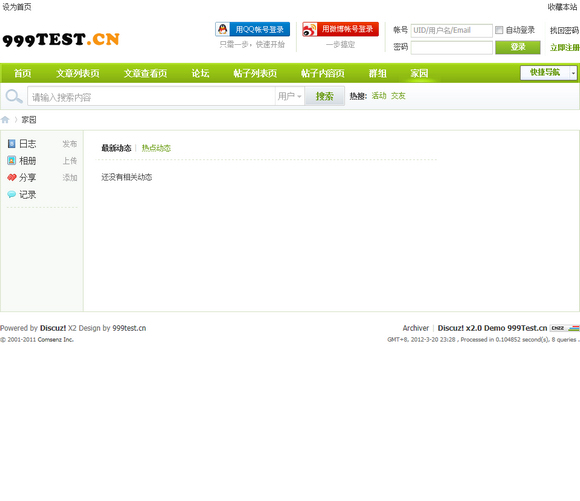Click the home icon in breadcrumb

pyautogui.click(x=5, y=120)
